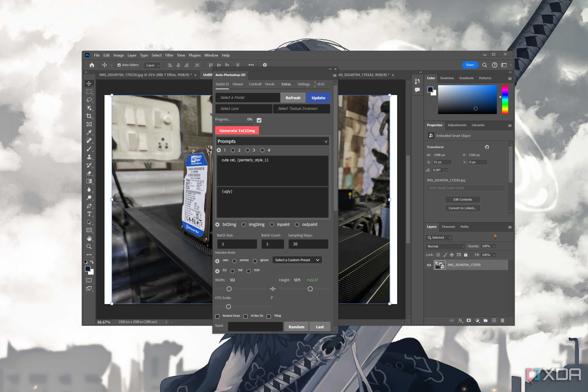
Task: Delete layer with trash icon
Action: pos(503,320)
